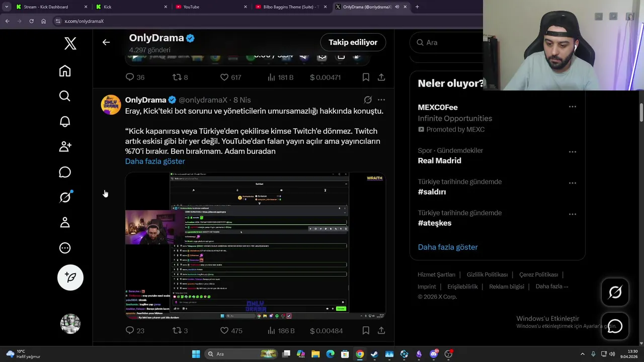Open options for #saldırı trend

(x=572, y=183)
